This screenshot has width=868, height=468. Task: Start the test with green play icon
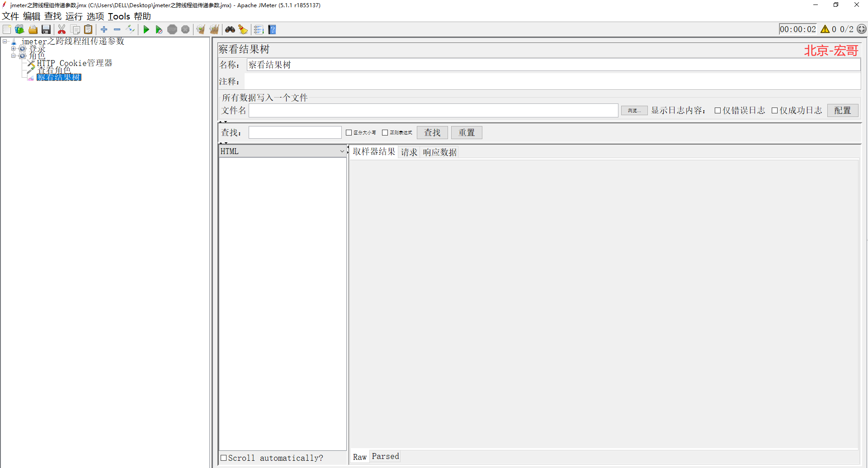[146, 29]
